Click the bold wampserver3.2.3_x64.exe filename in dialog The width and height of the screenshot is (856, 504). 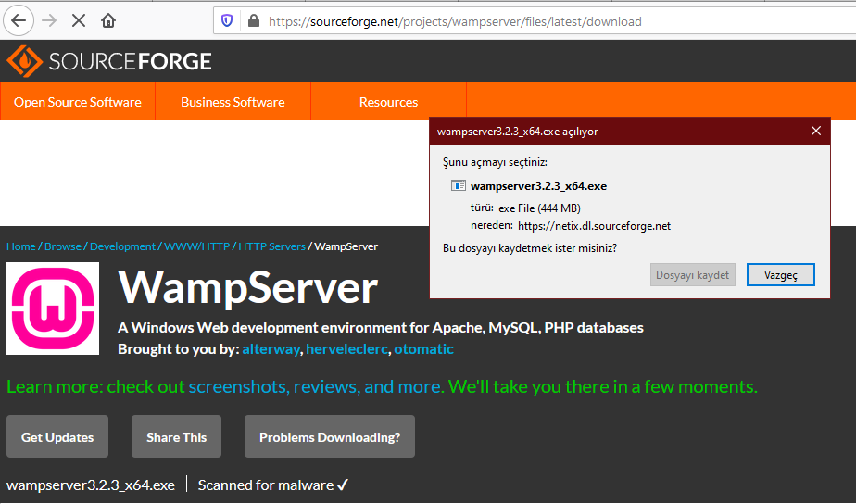click(538, 186)
